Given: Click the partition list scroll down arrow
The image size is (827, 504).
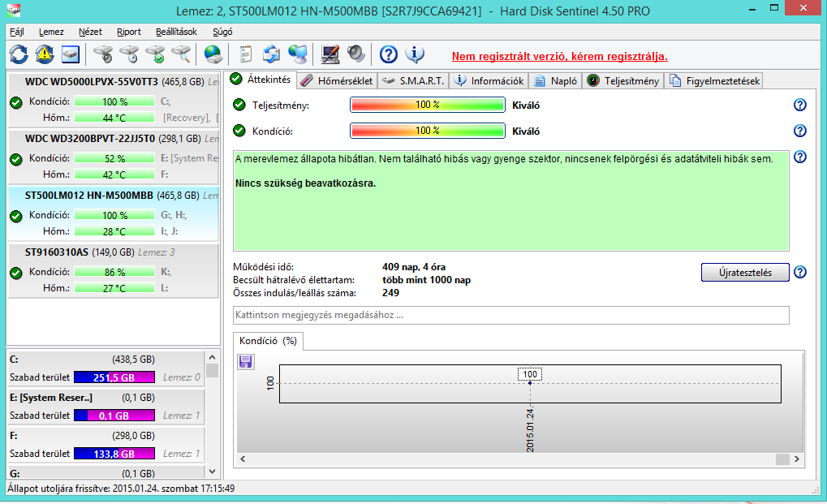Looking at the screenshot, I should pyautogui.click(x=212, y=472).
